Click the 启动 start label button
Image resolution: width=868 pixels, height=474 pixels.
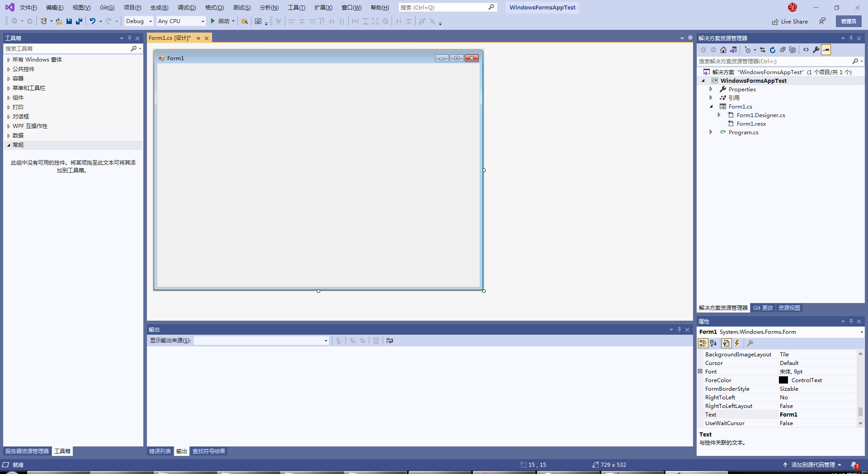[224, 21]
